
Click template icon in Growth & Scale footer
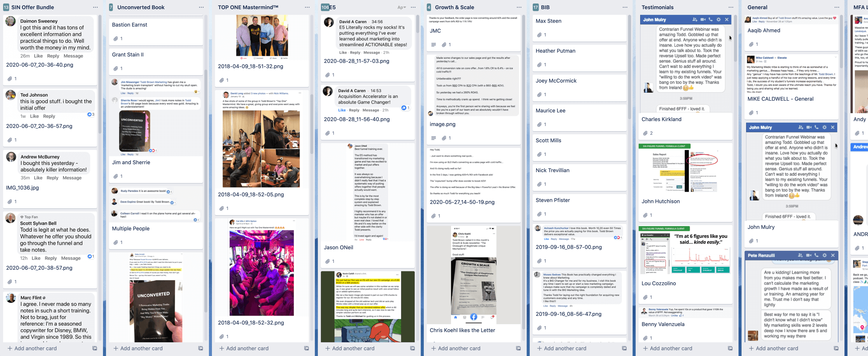(x=518, y=348)
